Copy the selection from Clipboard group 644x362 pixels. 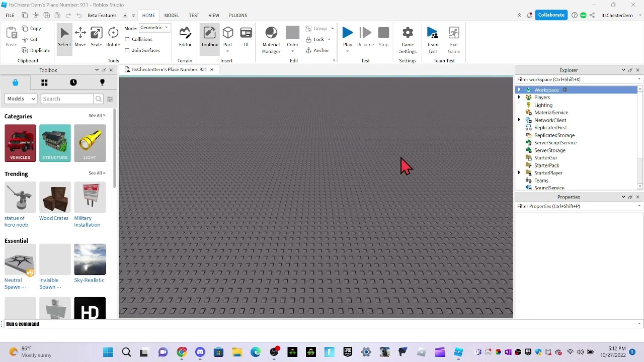31,29
